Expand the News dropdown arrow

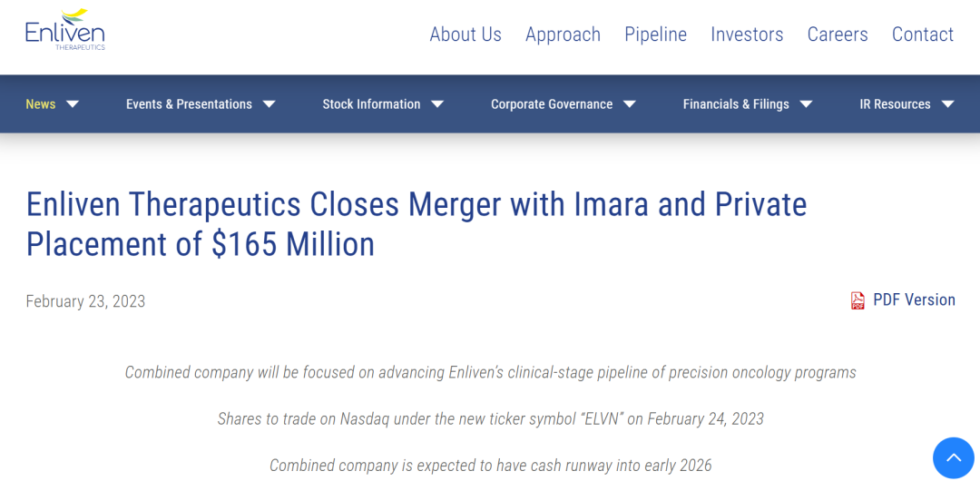coord(73,104)
